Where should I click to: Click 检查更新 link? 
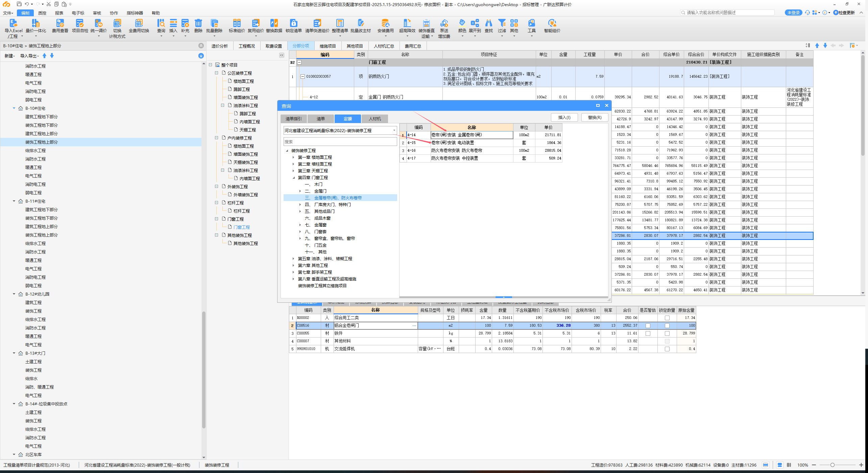tap(844, 13)
